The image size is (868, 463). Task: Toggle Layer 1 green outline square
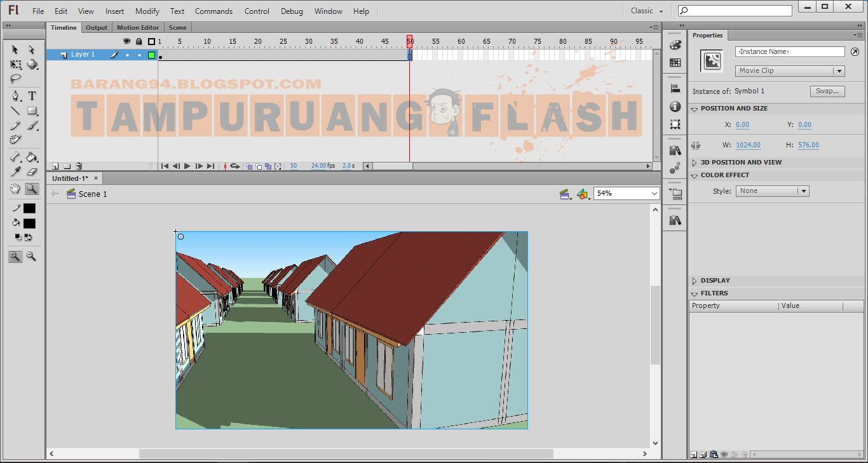tap(151, 55)
